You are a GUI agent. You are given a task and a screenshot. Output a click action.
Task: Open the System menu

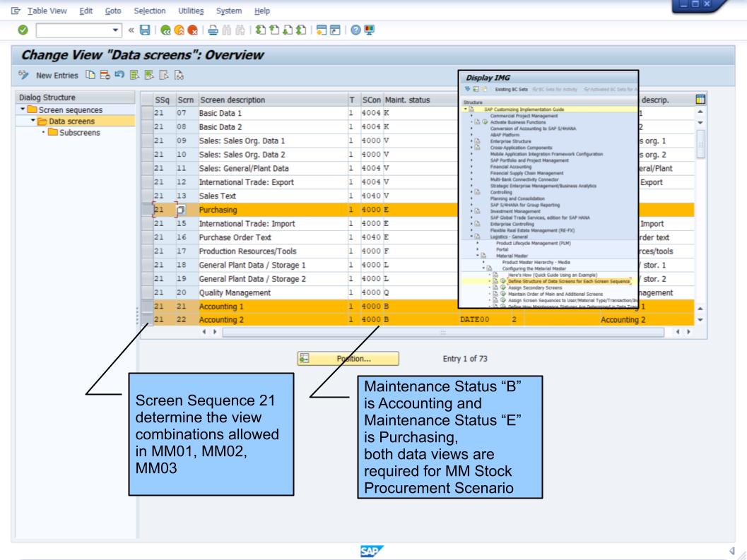(229, 11)
